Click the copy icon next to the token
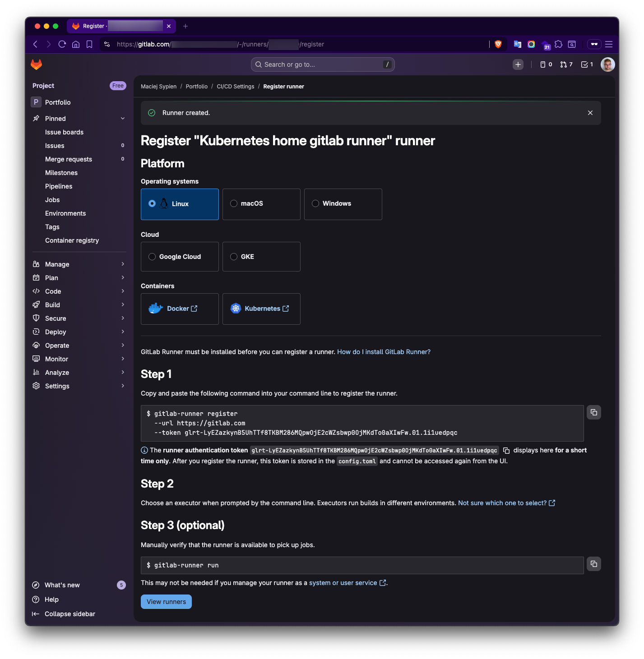 506,450
